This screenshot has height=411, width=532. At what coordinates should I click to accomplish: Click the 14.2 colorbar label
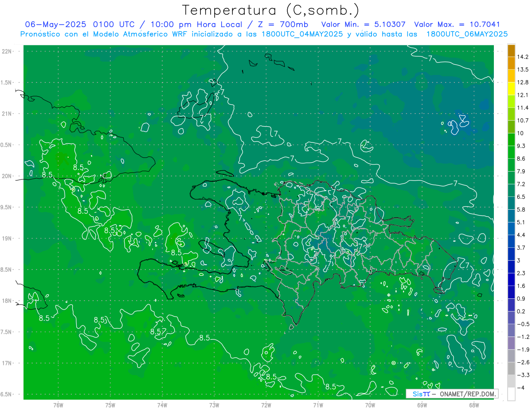[x=523, y=57]
